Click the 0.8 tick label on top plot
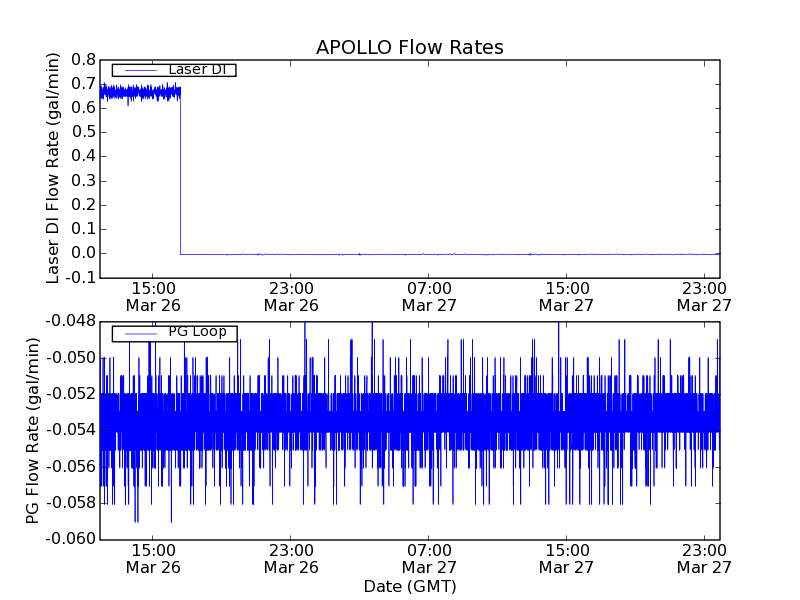The image size is (800, 600). click(x=82, y=59)
